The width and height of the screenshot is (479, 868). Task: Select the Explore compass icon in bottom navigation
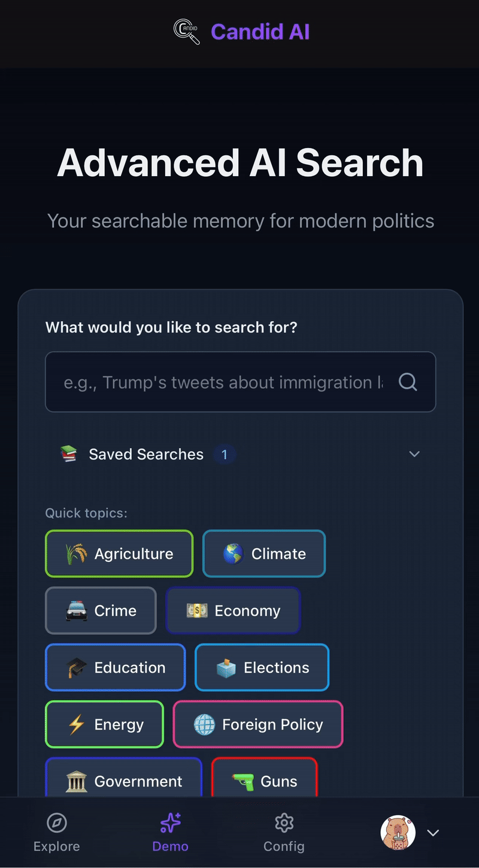tap(56, 823)
